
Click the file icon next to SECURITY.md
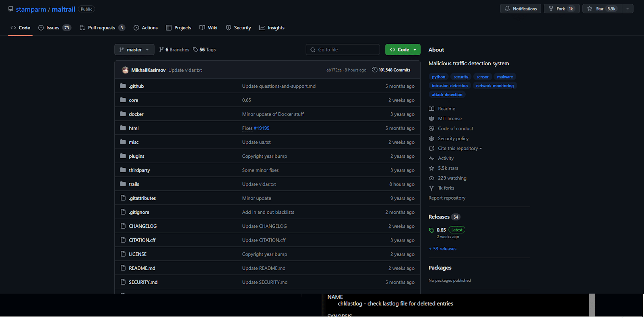coord(123,282)
